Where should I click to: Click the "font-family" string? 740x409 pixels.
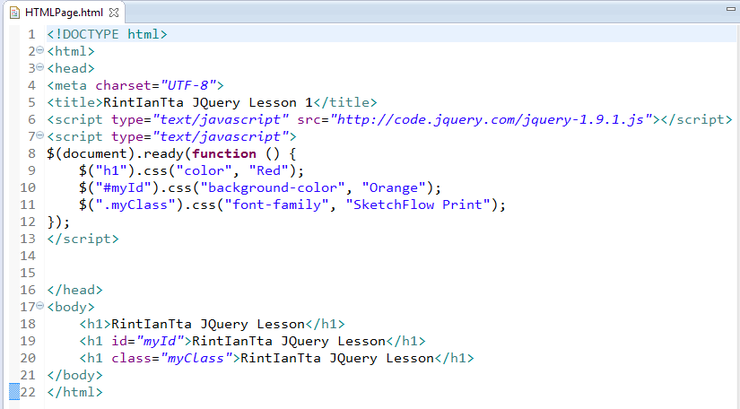click(x=277, y=205)
